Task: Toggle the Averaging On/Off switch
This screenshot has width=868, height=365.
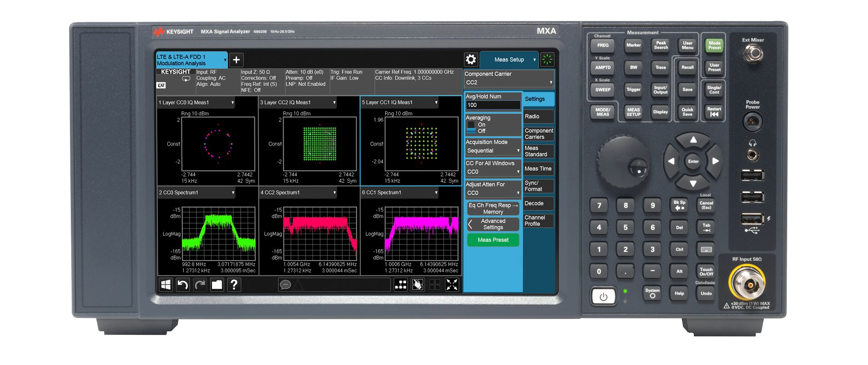Action: pyautogui.click(x=471, y=128)
